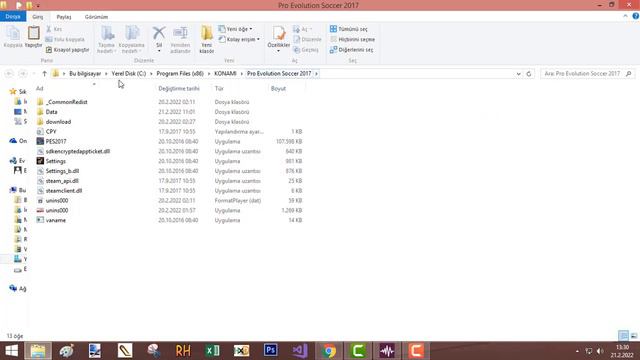Viewport: 640px width, 360px height.
Task: Expand chevron after Pro Evolution Soccer 2017
Action: [316, 73]
